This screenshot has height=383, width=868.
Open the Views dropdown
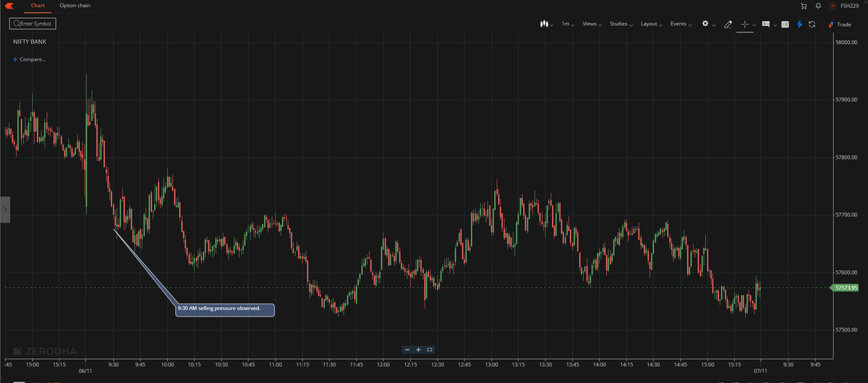(x=592, y=24)
